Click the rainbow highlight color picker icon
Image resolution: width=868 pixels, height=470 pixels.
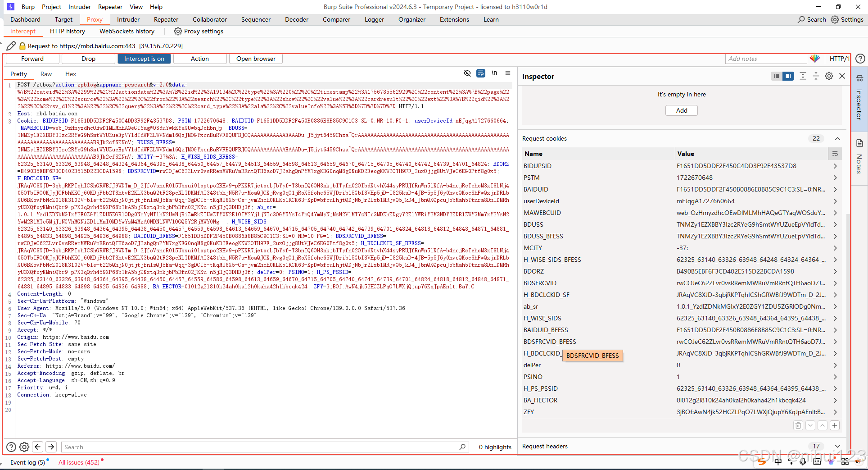pos(815,59)
